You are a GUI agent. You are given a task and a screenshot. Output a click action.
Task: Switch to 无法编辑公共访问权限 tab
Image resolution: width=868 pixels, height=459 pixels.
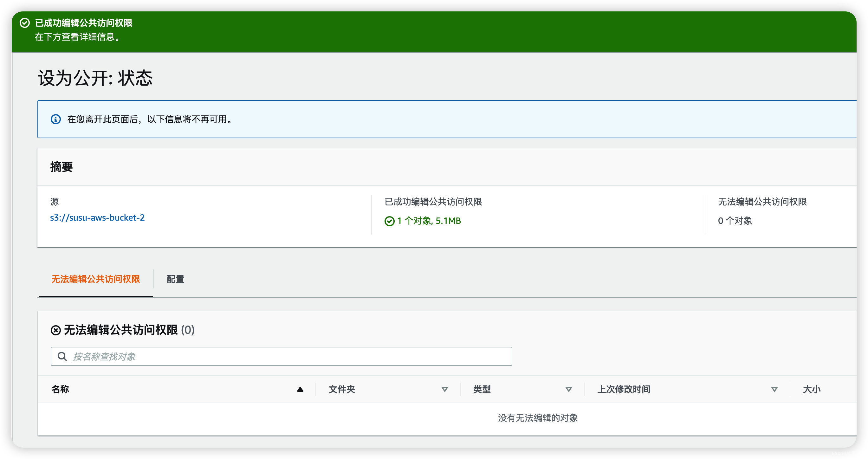click(x=96, y=279)
